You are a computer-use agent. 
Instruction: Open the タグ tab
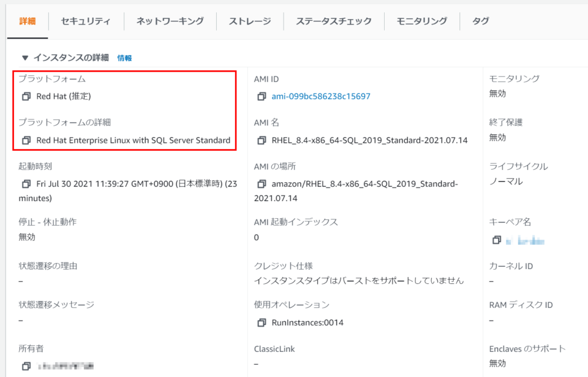tap(480, 20)
